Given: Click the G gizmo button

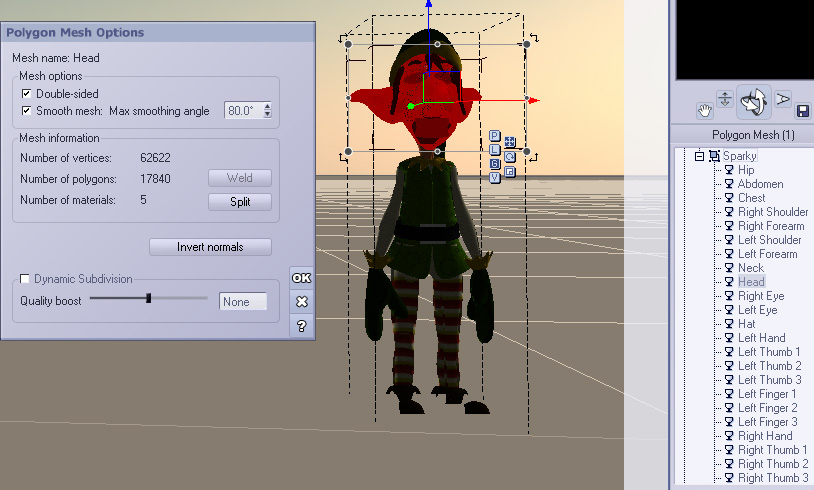Looking at the screenshot, I should click(495, 164).
